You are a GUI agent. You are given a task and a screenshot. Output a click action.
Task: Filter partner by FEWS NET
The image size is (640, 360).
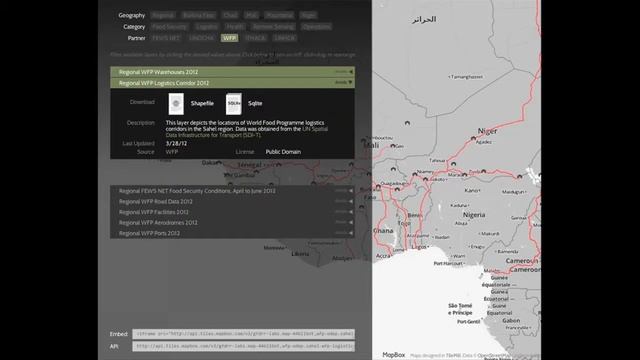[166, 38]
